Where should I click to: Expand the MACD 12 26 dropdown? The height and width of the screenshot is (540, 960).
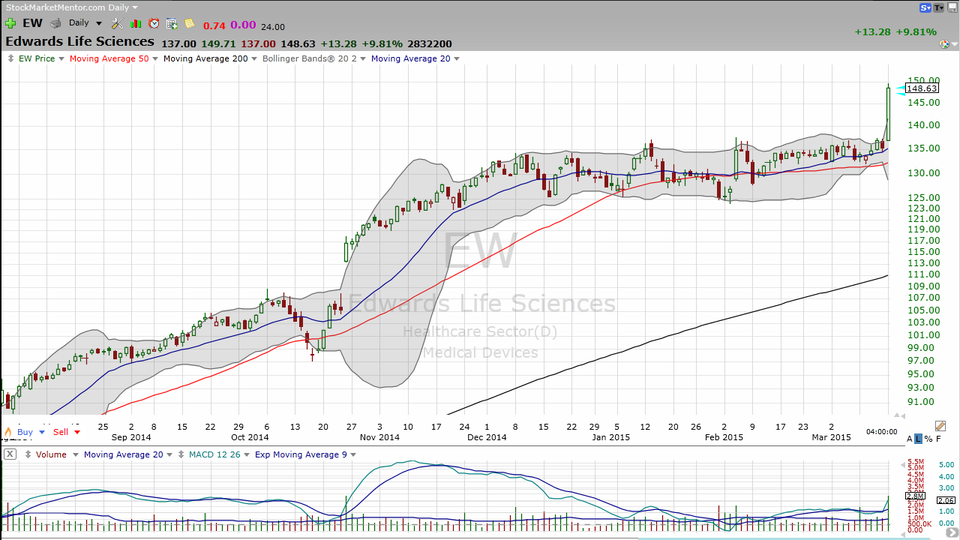click(x=247, y=455)
